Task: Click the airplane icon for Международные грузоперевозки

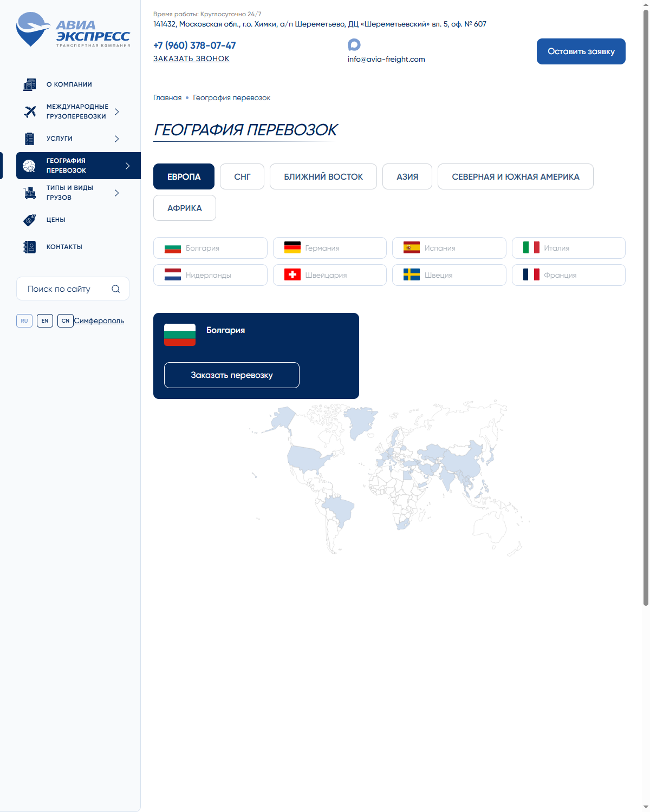Action: 30,112
